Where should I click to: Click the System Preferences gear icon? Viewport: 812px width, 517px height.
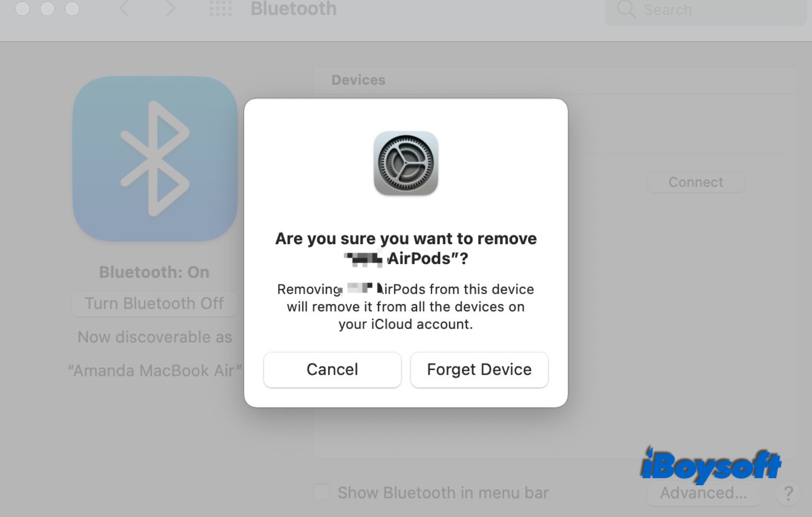(x=406, y=163)
